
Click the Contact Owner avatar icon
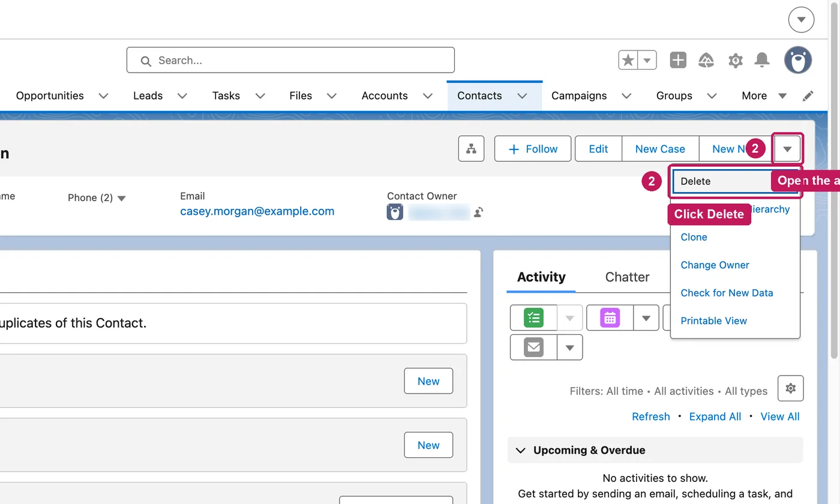click(395, 212)
